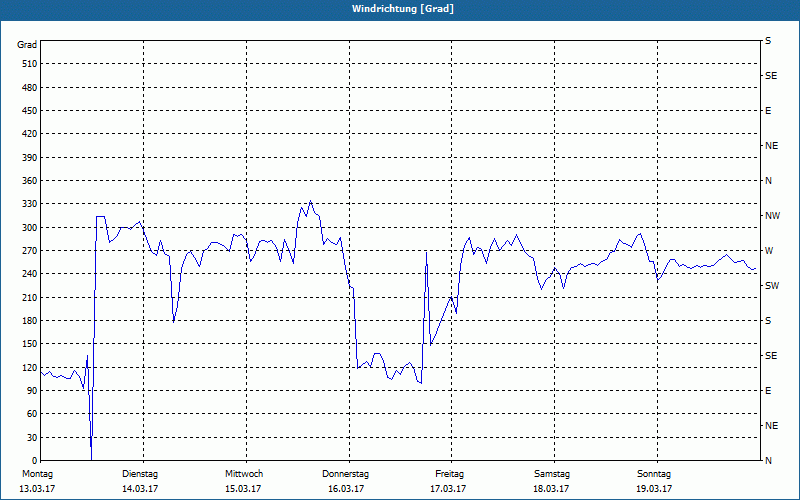Click the 180 y-axis value
Viewport: 800px width, 500px height.
click(30, 320)
